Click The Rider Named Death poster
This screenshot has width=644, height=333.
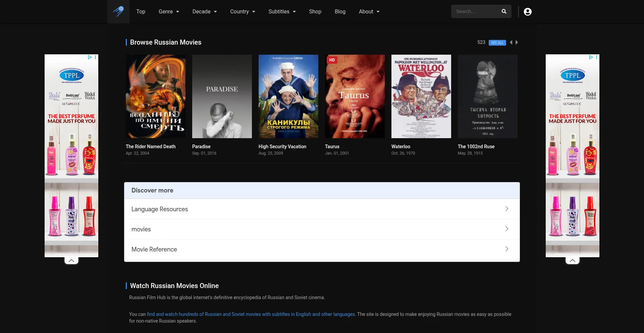point(156,96)
